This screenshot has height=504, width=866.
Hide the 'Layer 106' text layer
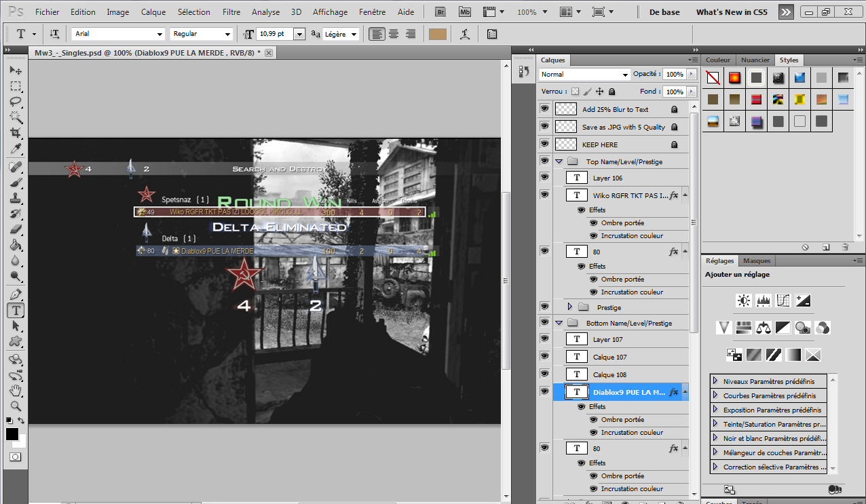pyautogui.click(x=544, y=177)
